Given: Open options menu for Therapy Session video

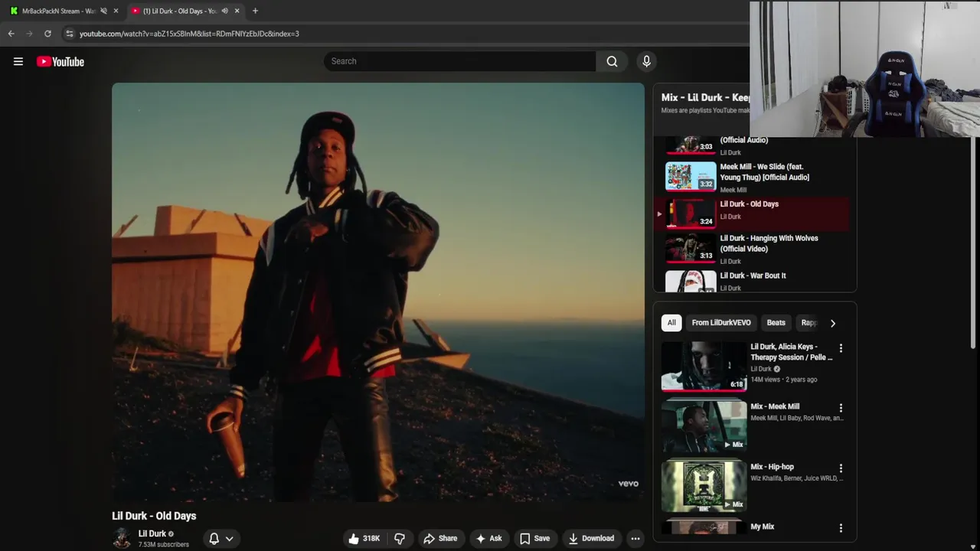Looking at the screenshot, I should coord(841,348).
